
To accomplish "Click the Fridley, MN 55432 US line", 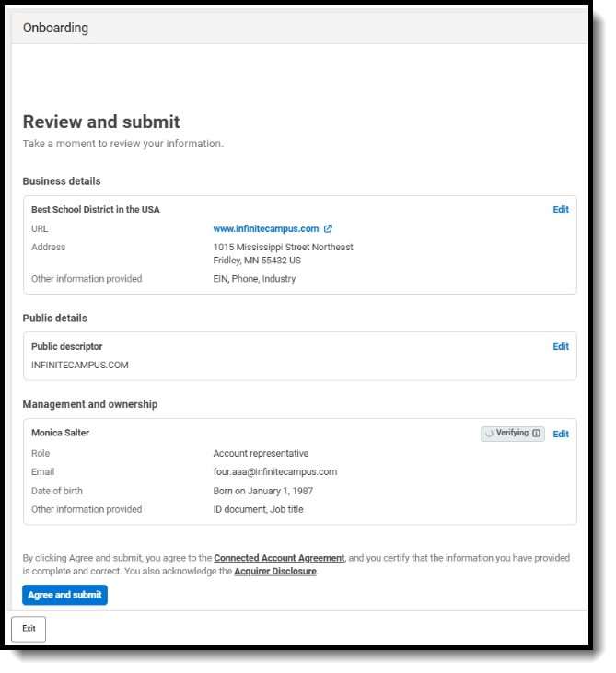I will click(257, 261).
